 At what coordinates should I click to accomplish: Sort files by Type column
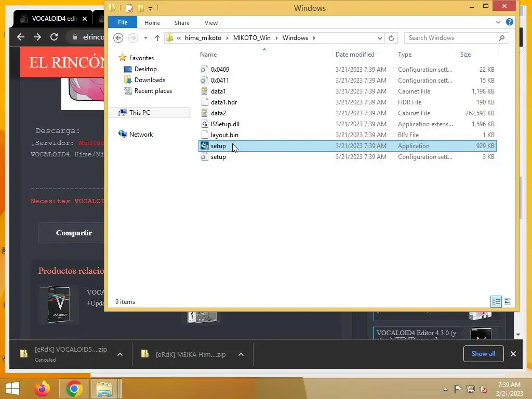[x=425, y=54]
